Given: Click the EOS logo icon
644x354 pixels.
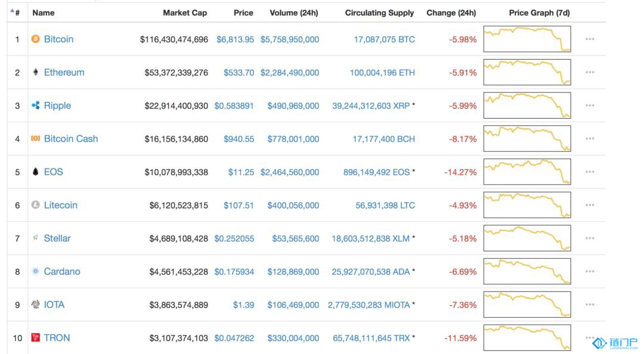Looking at the screenshot, I should coord(35,172).
